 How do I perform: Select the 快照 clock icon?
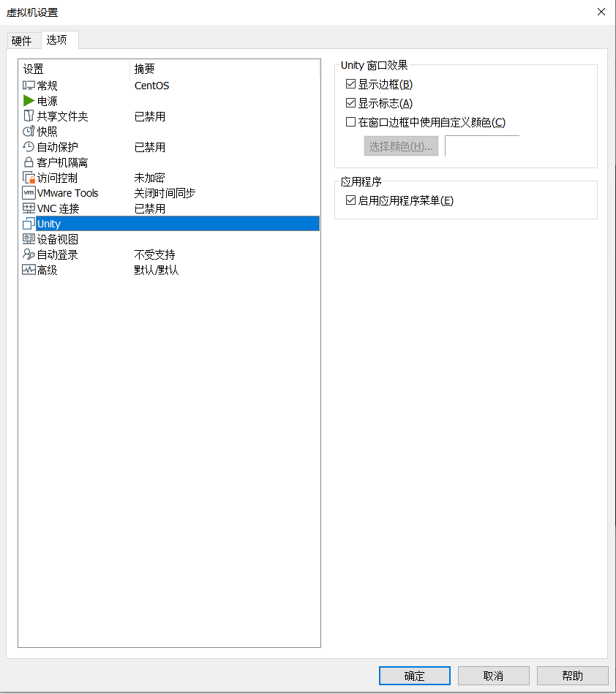29,132
